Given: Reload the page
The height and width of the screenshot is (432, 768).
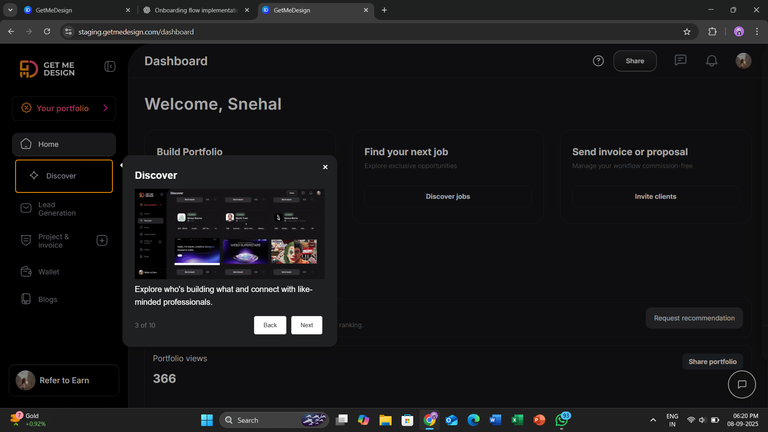Looking at the screenshot, I should click(x=47, y=31).
